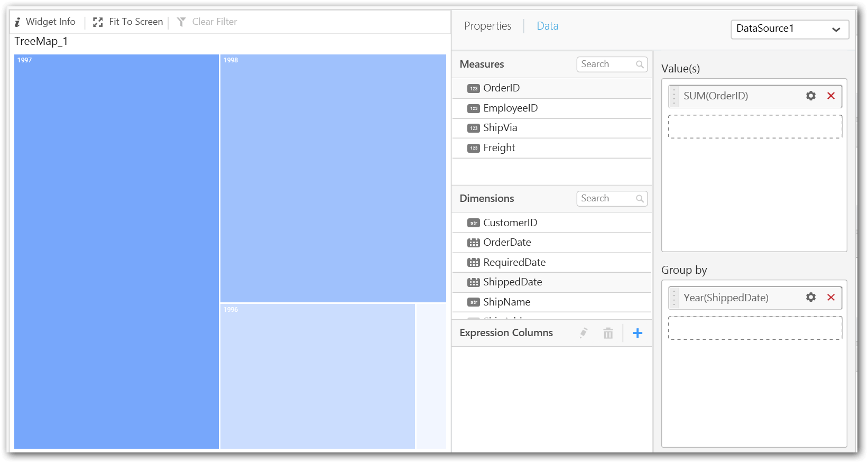This screenshot has width=868, height=463.
Task: Click the 1998 treemap tile
Action: 333,178
